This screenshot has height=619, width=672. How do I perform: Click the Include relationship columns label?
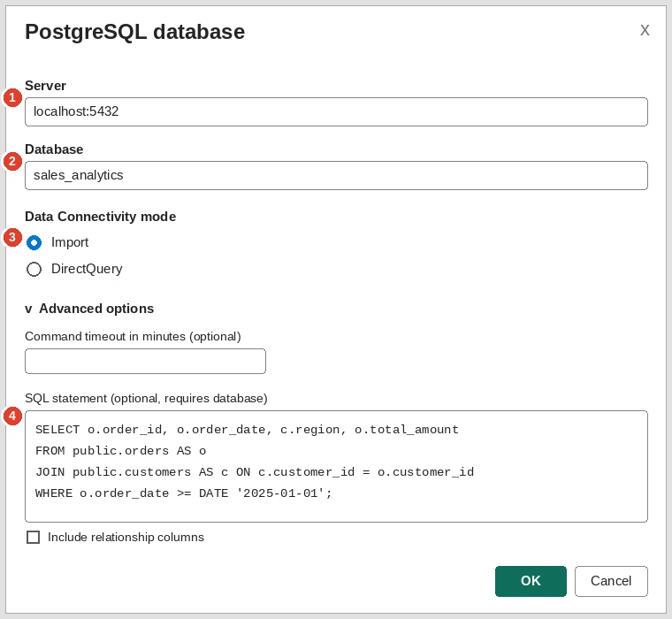pyautogui.click(x=126, y=537)
